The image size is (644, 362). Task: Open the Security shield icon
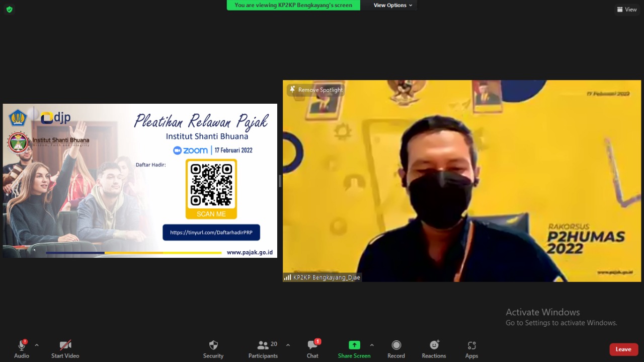pos(213,345)
